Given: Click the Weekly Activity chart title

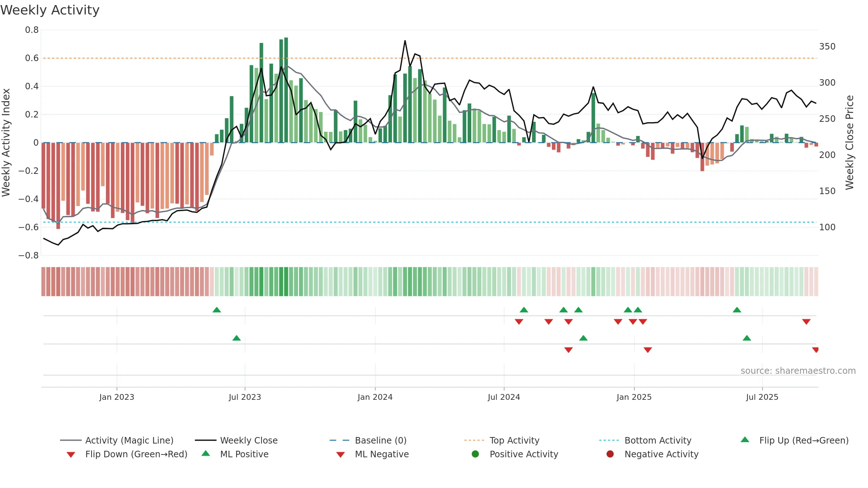Looking at the screenshot, I should click(50, 10).
